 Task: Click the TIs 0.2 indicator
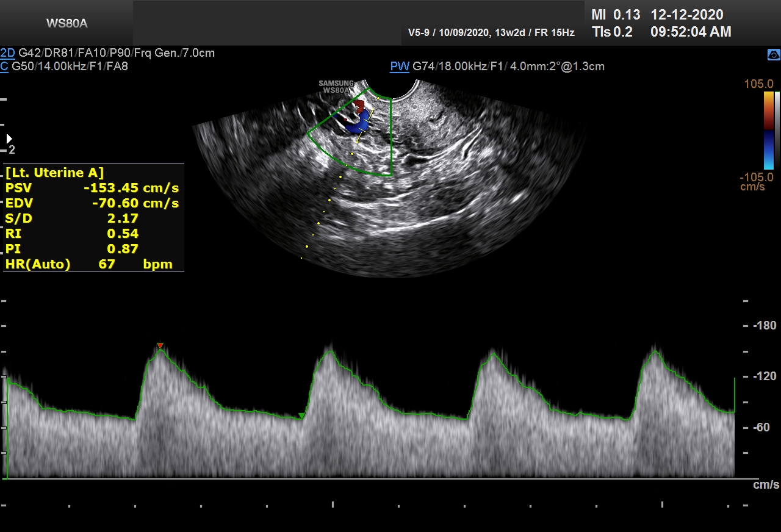[x=612, y=32]
